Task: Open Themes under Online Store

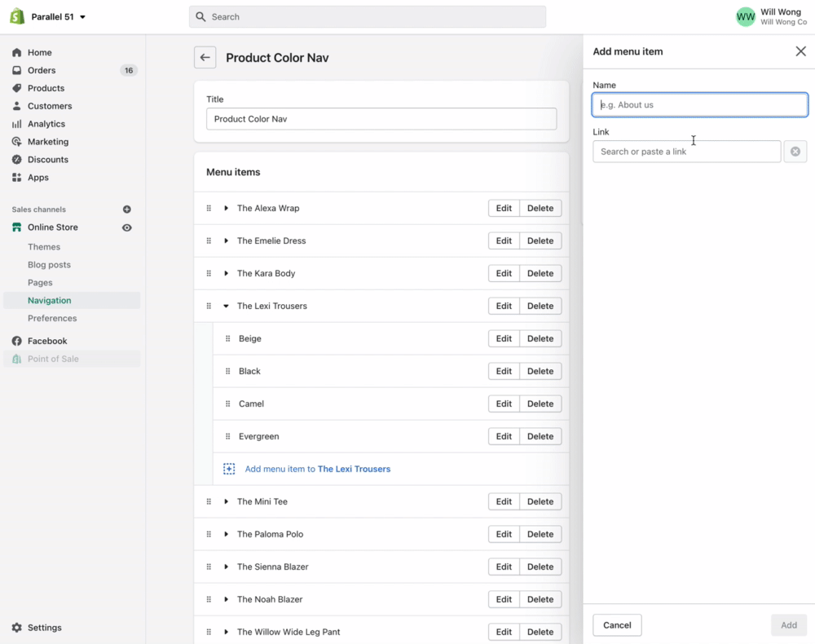Action: click(44, 247)
